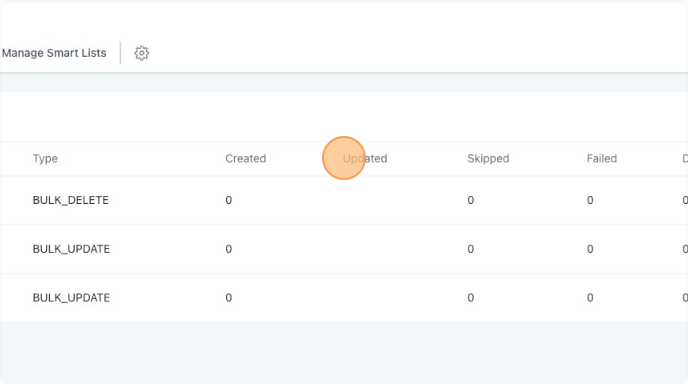Sort by the Type column header
Image resolution: width=688 pixels, height=384 pixels.
(x=45, y=158)
